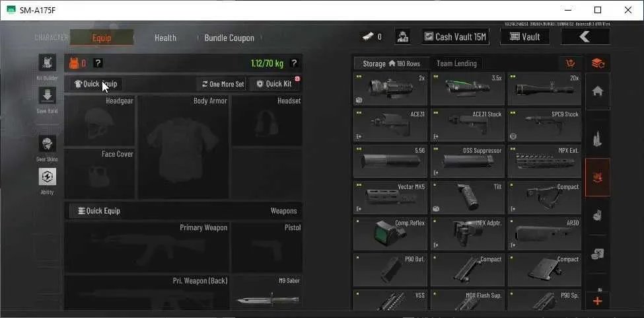644x318 pixels.
Task: Select the 3.5x scope item
Action: tap(468, 89)
